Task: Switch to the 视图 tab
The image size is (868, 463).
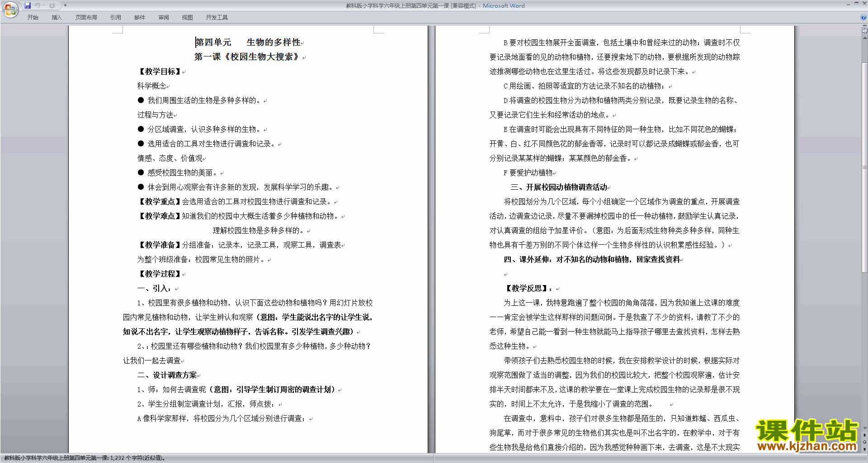Action: [x=187, y=18]
